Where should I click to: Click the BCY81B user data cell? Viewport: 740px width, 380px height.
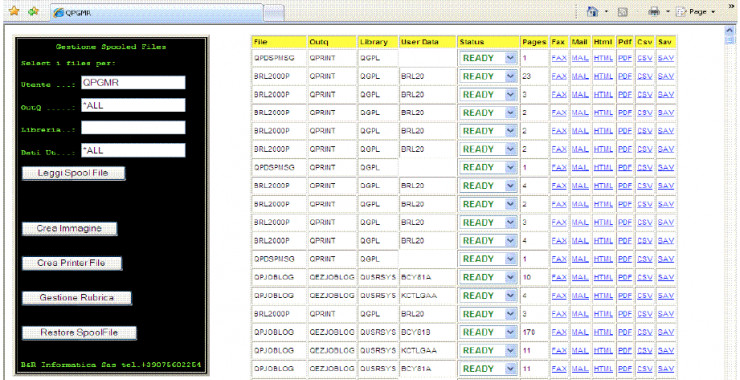coord(428,332)
